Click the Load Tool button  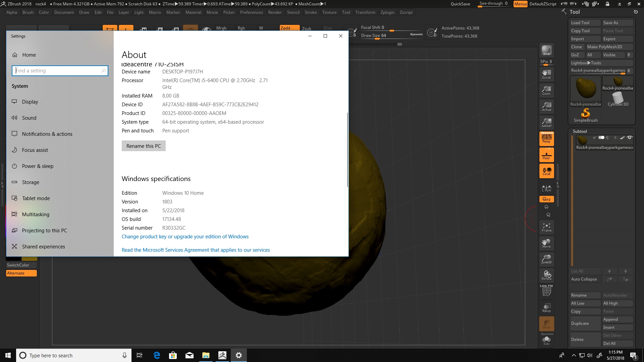click(585, 23)
